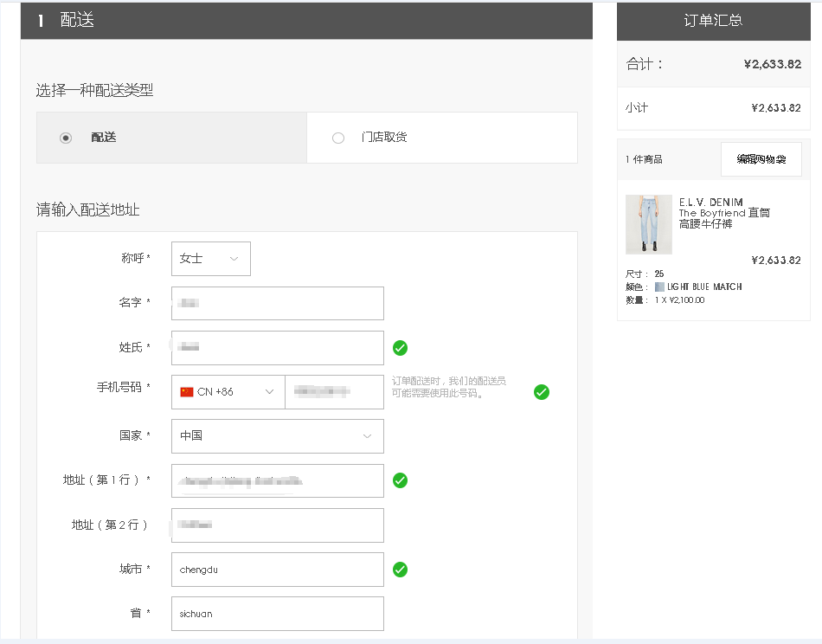Image resolution: width=822 pixels, height=644 pixels.
Task: Choose the 门店取货 store pickup option
Action: pos(338,138)
